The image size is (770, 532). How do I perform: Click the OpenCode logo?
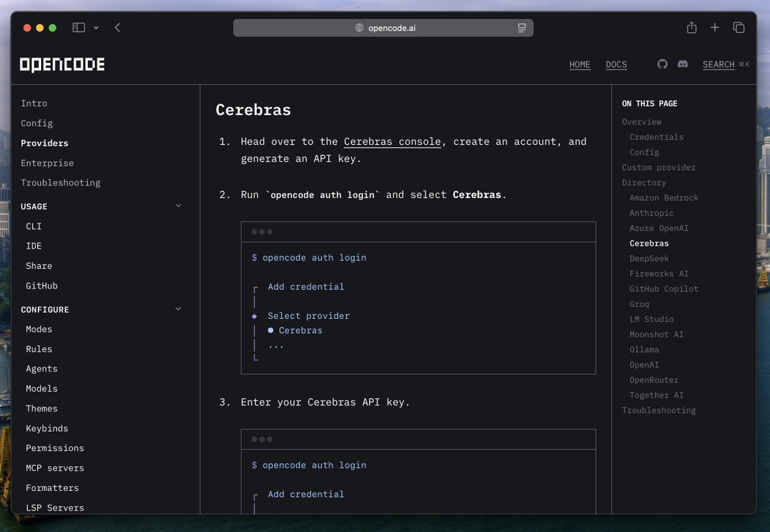(x=62, y=64)
